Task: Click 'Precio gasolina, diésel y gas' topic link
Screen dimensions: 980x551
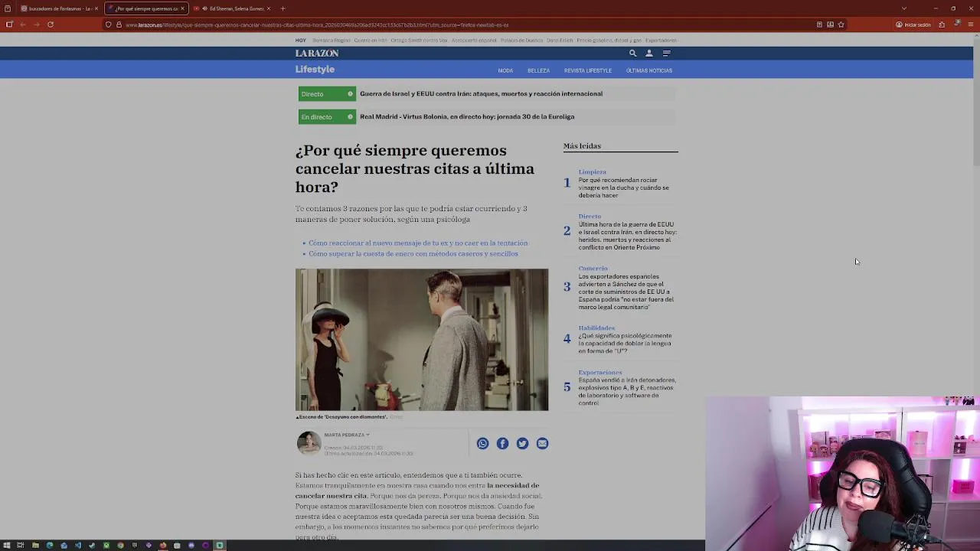Action: point(609,40)
